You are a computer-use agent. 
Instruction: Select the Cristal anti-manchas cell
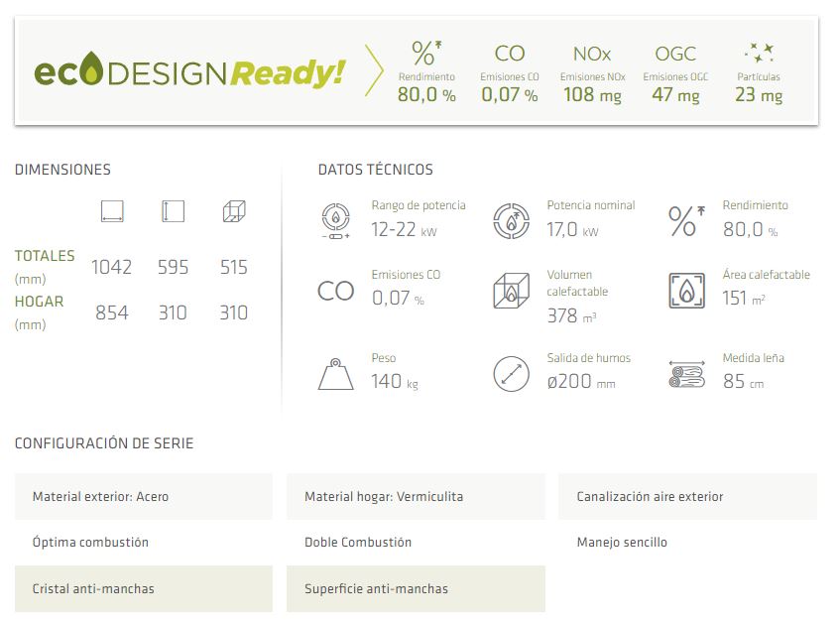coord(144,588)
